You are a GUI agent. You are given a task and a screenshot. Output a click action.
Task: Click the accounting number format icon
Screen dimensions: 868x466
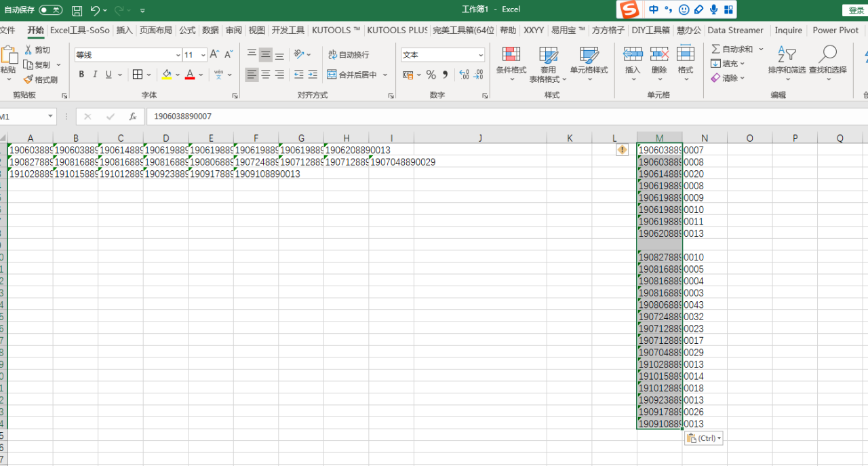pyautogui.click(x=408, y=75)
